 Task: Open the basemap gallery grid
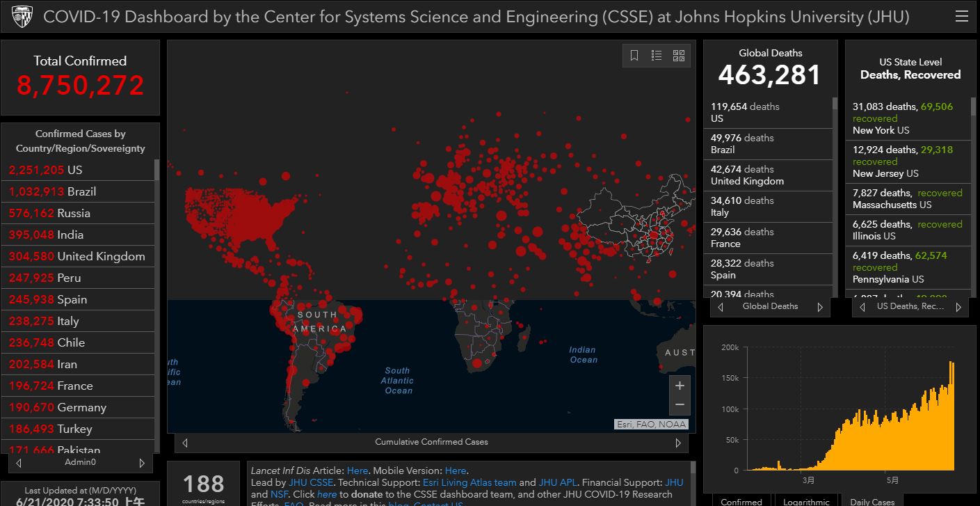click(x=679, y=56)
